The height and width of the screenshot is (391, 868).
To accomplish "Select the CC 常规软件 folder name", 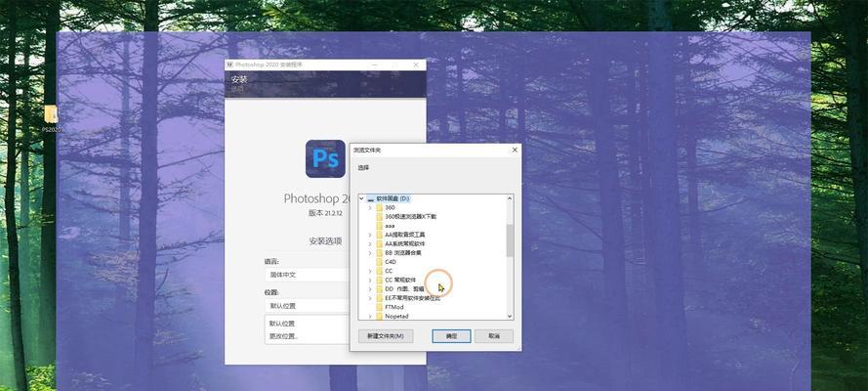I will (x=400, y=280).
